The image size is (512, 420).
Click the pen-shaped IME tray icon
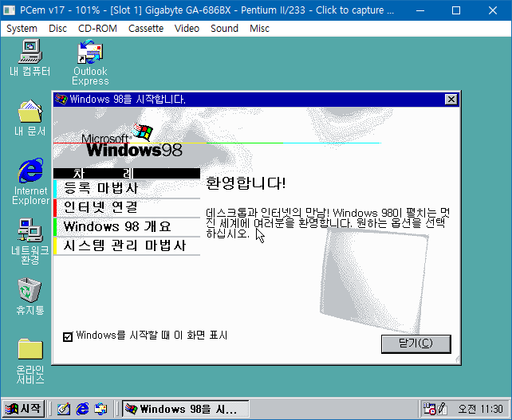442,409
